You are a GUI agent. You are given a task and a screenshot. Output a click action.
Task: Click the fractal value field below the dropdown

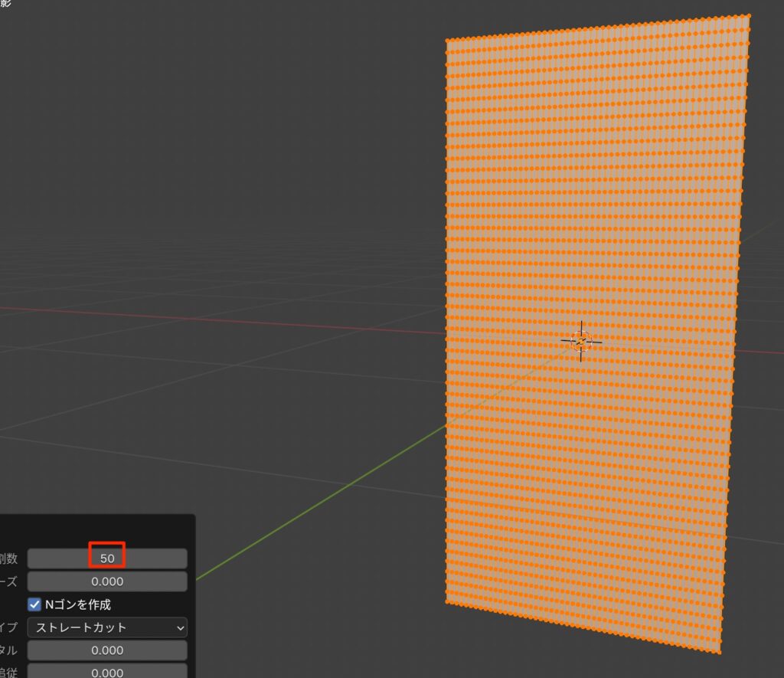(106, 650)
